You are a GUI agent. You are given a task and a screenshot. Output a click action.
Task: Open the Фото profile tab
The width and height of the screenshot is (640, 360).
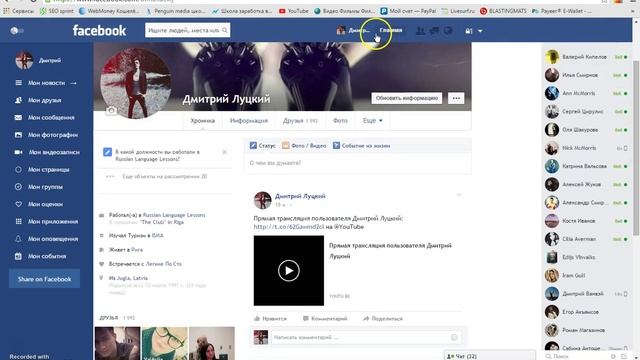(340, 121)
